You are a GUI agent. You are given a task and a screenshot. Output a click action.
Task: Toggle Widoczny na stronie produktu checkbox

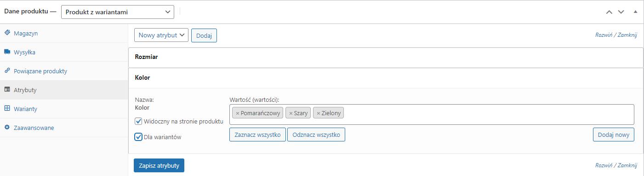click(138, 121)
